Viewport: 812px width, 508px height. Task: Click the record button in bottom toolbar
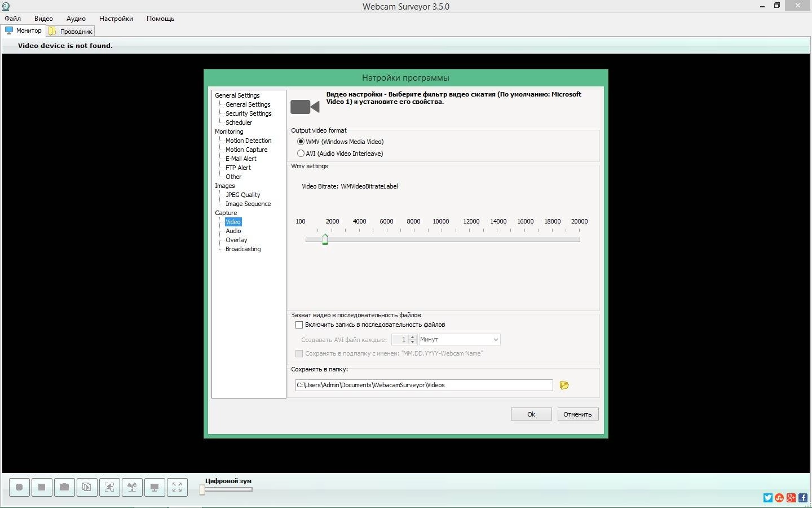point(19,487)
